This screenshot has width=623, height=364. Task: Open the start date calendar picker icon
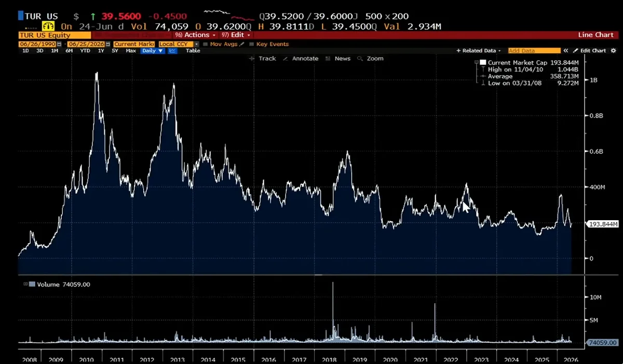(59, 44)
